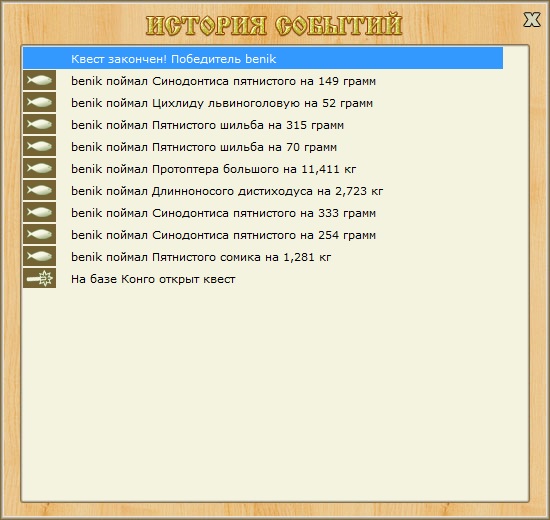Select text Длинноносого дистиходуса на 2,723 кг
The width and height of the screenshot is (550, 520).
pyautogui.click(x=267, y=191)
